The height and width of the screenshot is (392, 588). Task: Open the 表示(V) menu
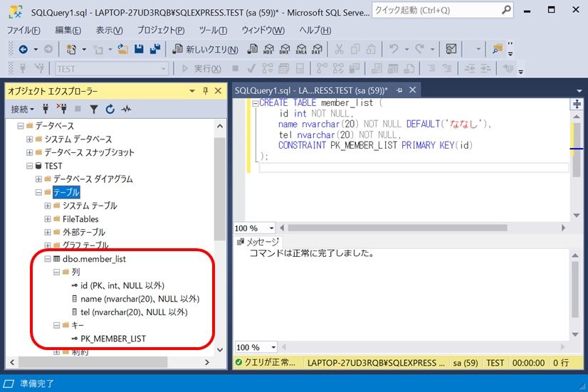tap(109, 31)
